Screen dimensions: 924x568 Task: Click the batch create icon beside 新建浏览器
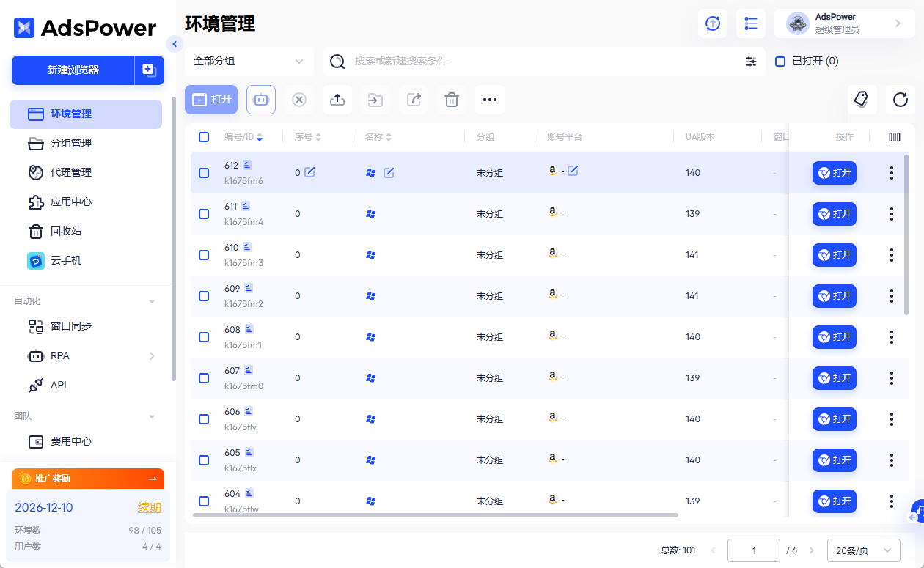[x=149, y=70]
